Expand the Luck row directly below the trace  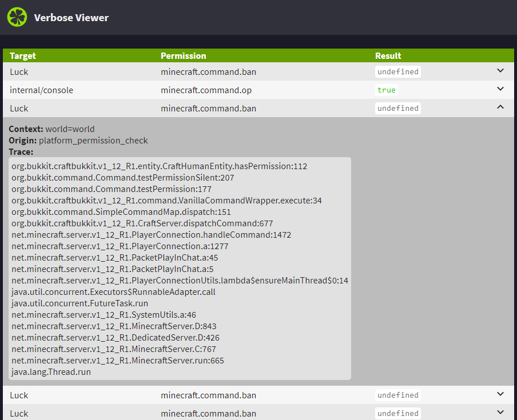500,394
